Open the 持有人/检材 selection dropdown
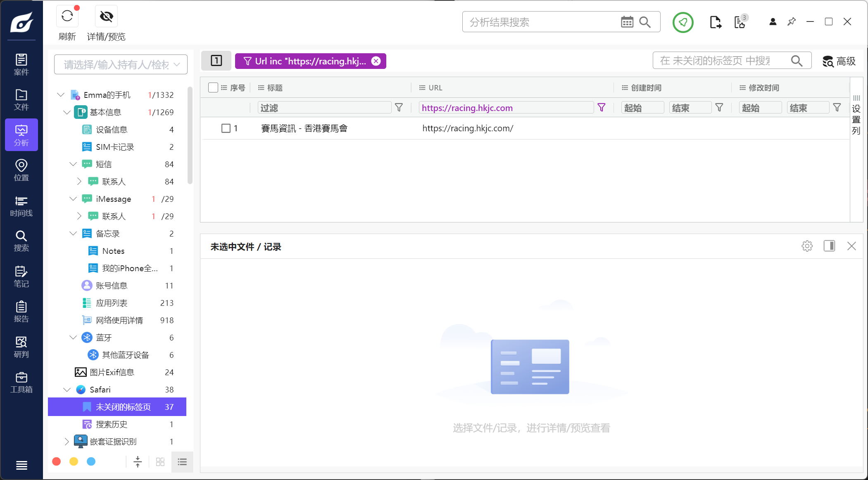This screenshot has width=868, height=480. coord(121,64)
